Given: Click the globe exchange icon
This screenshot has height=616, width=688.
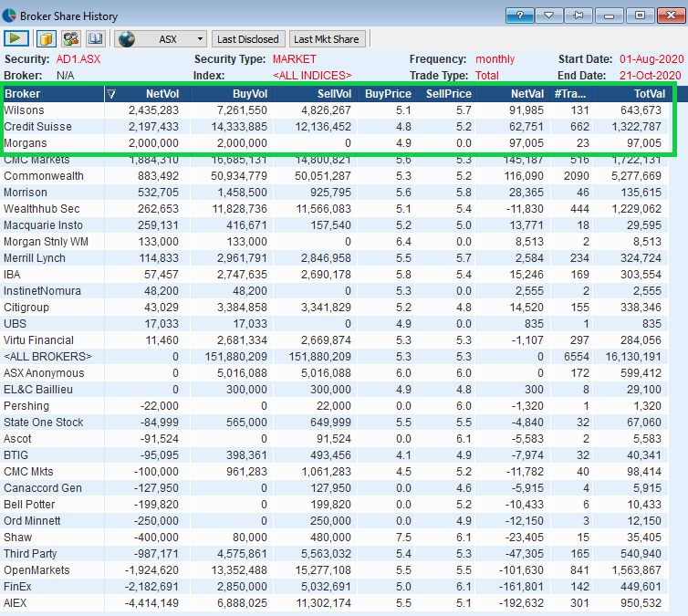Looking at the screenshot, I should (127, 39).
